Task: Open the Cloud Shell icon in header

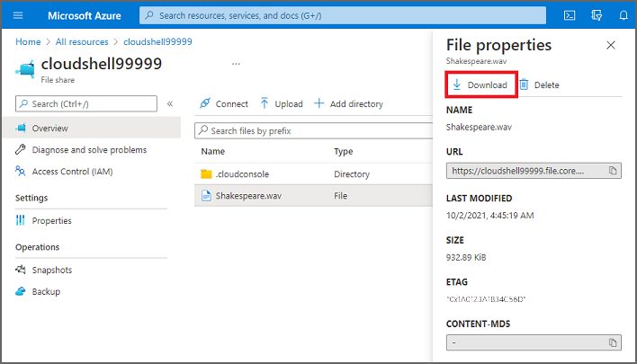Action: coord(570,15)
